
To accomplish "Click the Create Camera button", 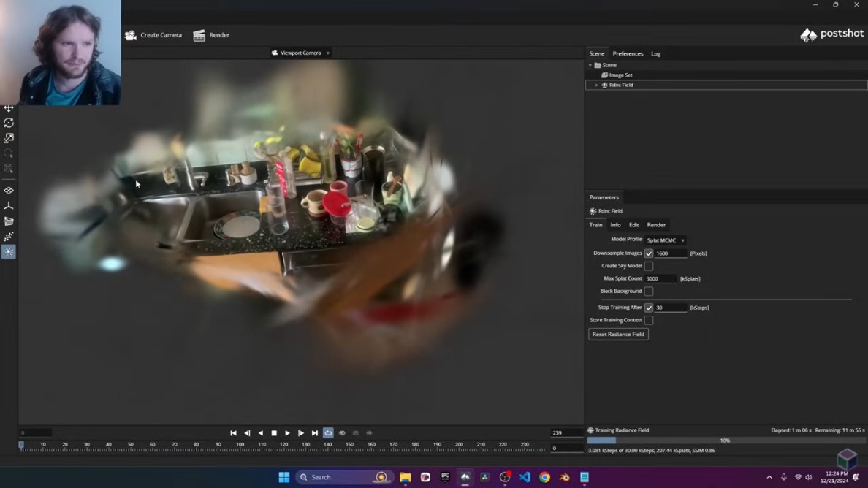I will point(153,35).
